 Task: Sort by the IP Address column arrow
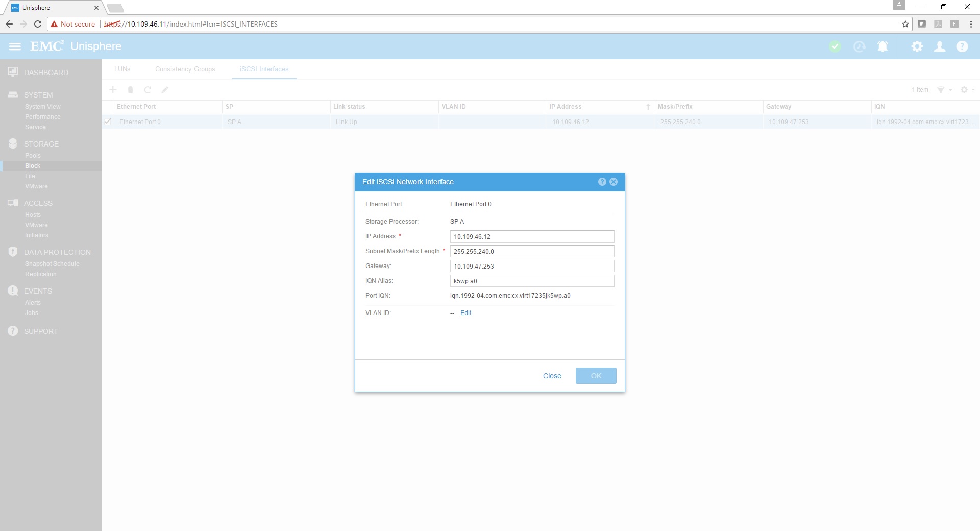coord(648,107)
